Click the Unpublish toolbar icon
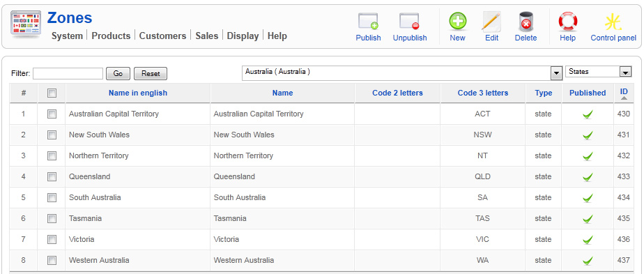644x274 pixels. [x=410, y=22]
